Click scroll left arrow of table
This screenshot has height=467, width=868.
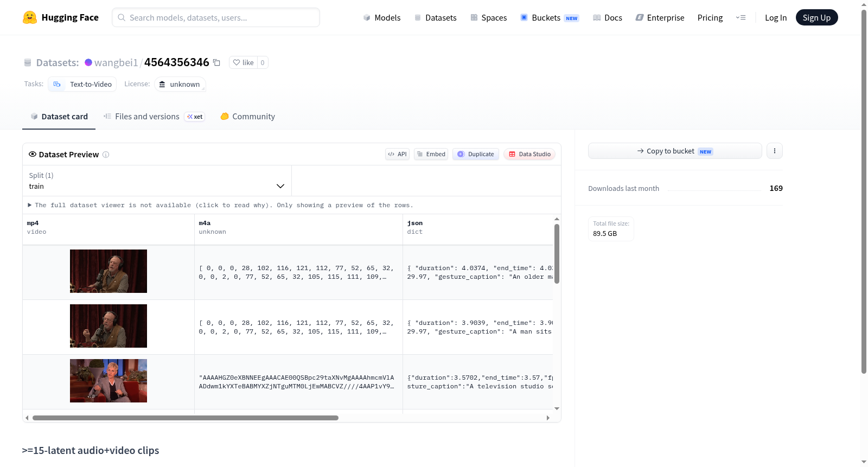click(x=27, y=418)
